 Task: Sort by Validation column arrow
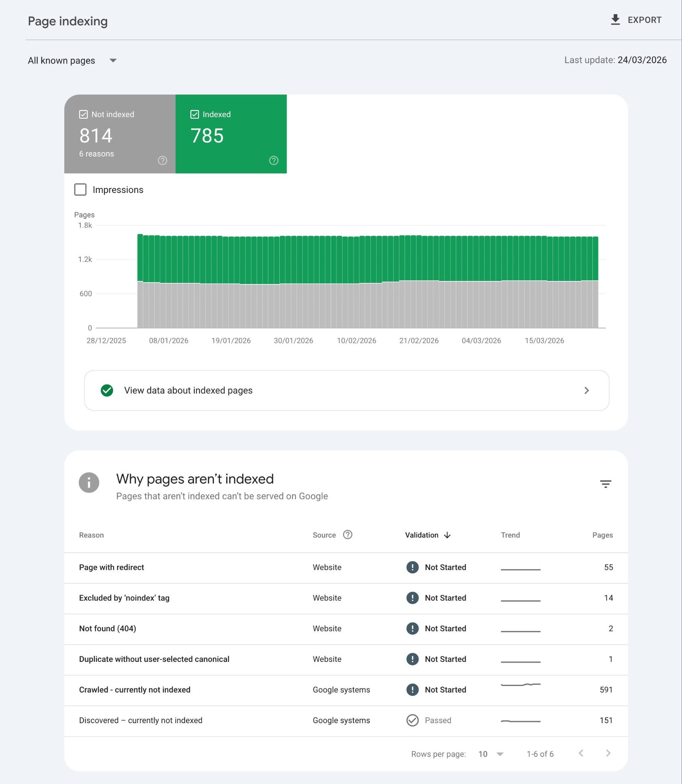447,535
